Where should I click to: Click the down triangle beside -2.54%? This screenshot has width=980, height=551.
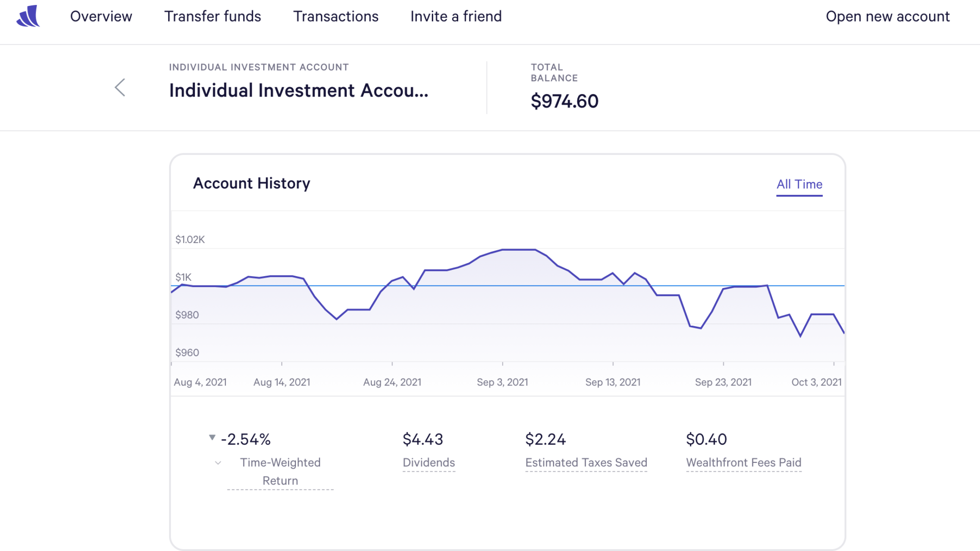(212, 437)
